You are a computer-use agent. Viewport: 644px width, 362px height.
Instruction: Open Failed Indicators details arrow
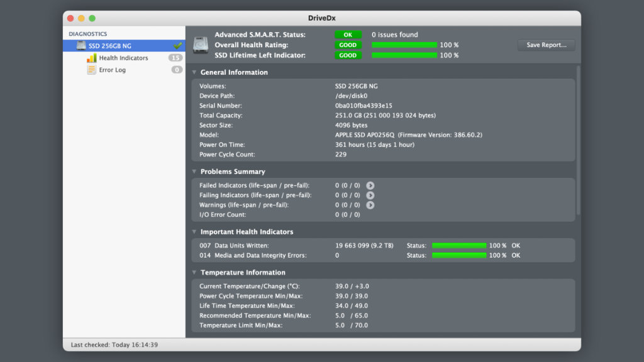[370, 185]
